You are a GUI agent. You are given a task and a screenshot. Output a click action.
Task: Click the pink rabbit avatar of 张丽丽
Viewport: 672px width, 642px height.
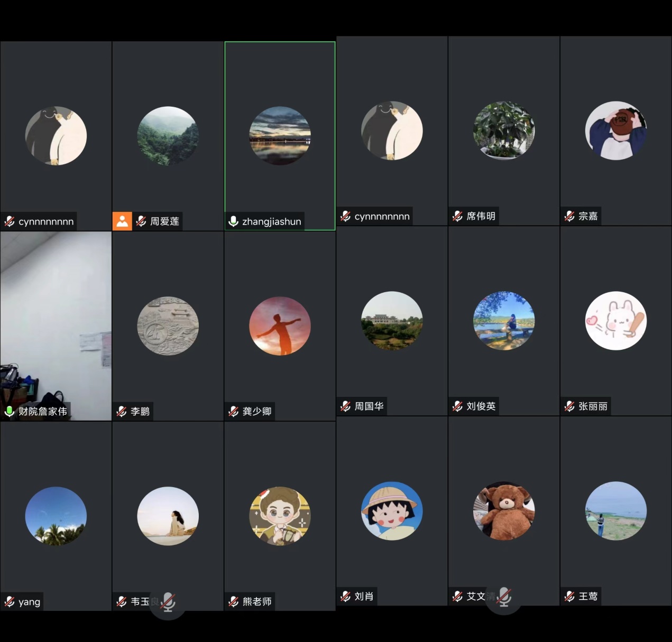[616, 321]
